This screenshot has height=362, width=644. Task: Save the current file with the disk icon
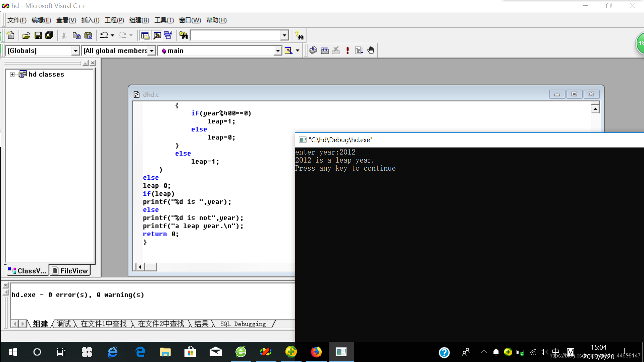pos(38,35)
